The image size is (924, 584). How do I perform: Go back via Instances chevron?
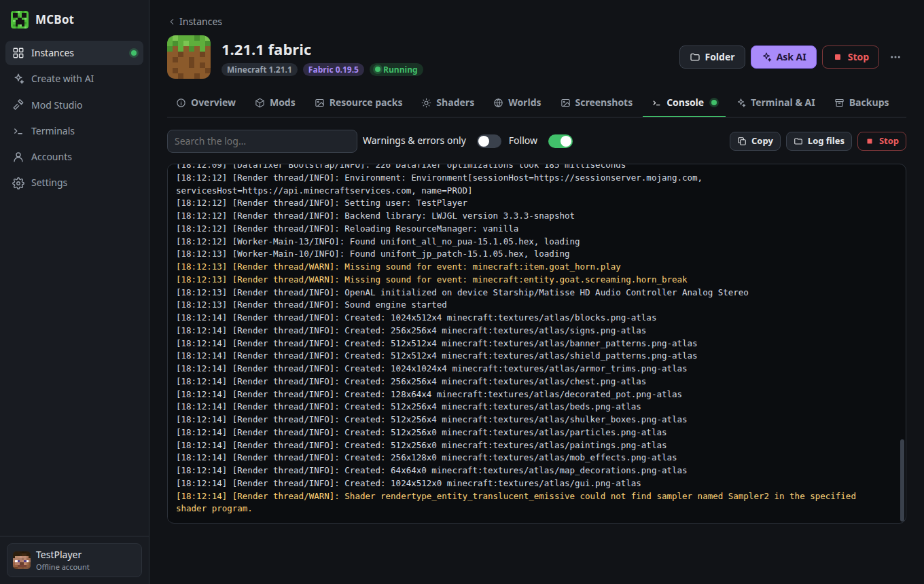click(x=172, y=22)
